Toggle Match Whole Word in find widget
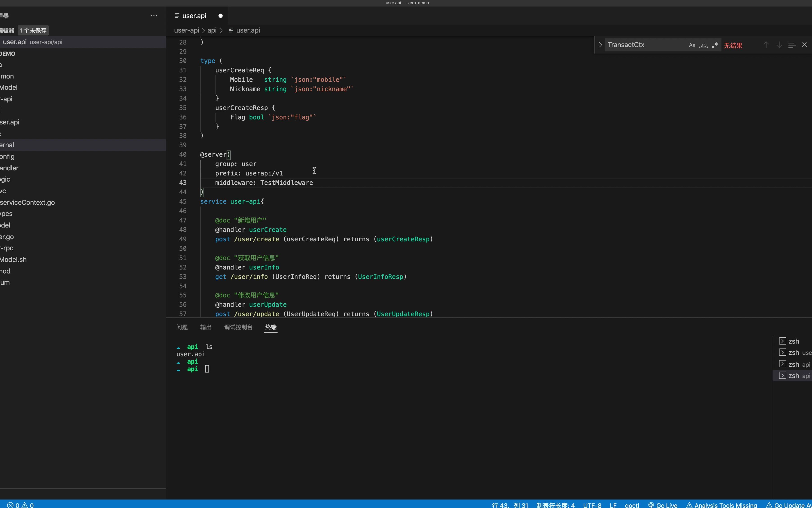The image size is (812, 508). (x=703, y=45)
